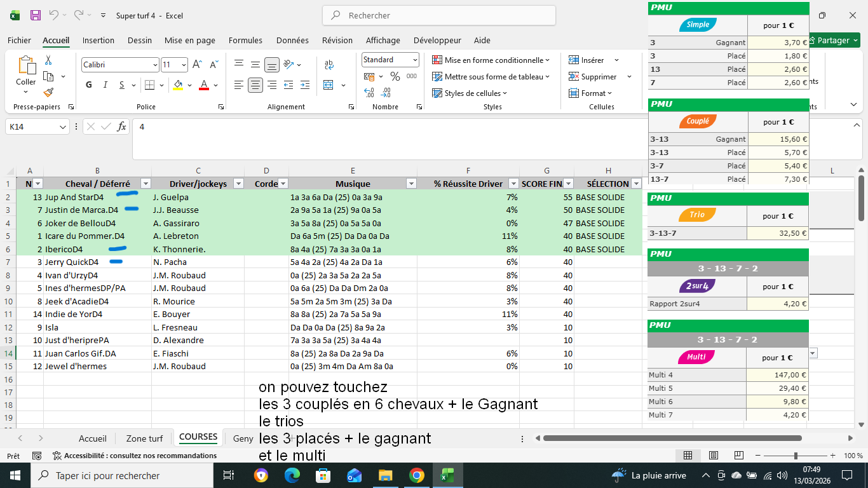Viewport: 868px width, 488px height.
Task: Click the macro recording icon in status bar
Action: coord(37,456)
